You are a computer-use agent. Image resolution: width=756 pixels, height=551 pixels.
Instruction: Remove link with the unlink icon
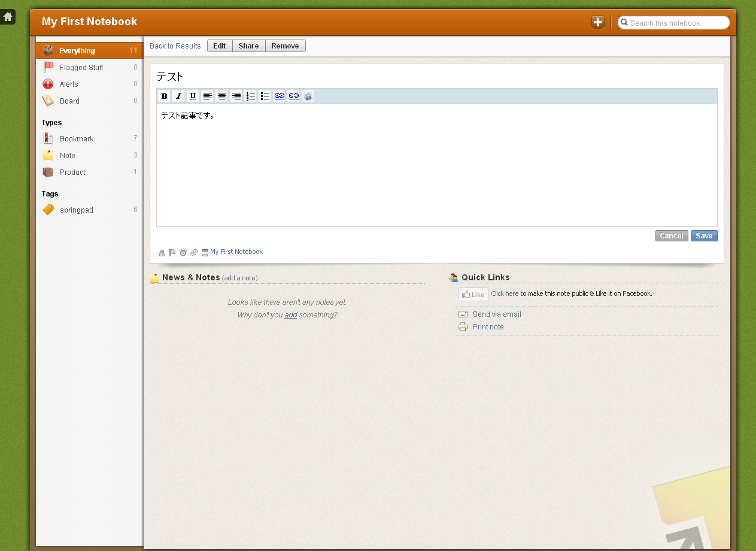point(293,96)
